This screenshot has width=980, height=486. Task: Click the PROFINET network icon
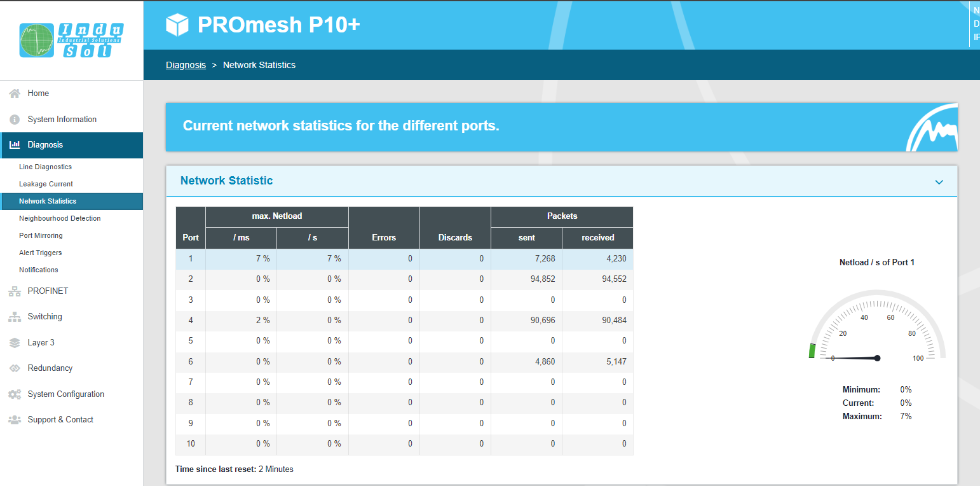click(15, 291)
